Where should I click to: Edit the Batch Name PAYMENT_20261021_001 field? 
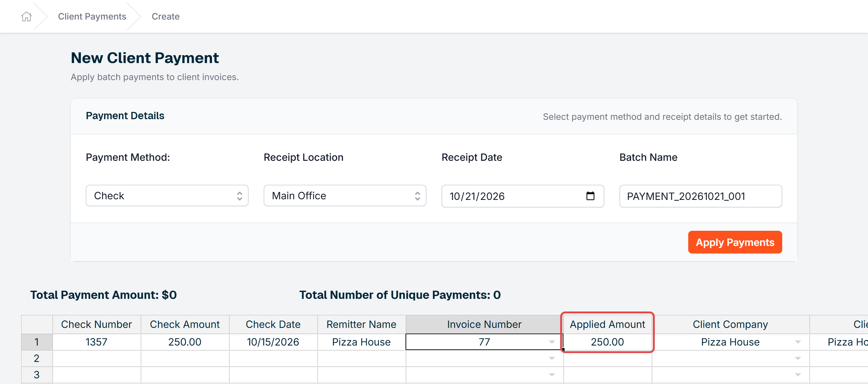pos(701,196)
